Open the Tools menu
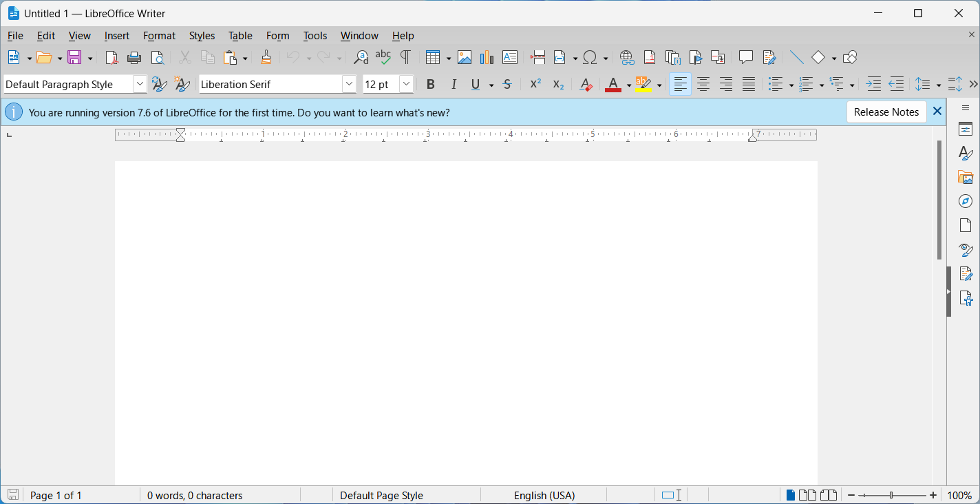 (315, 35)
